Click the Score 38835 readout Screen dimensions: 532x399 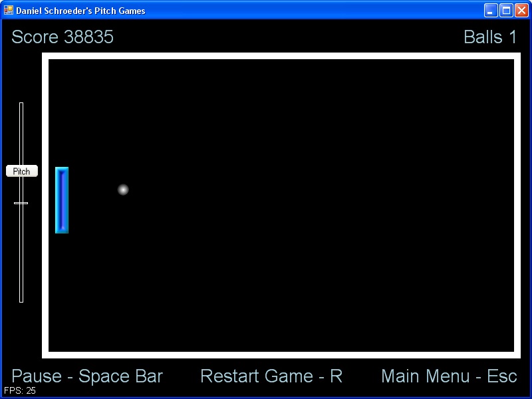63,37
